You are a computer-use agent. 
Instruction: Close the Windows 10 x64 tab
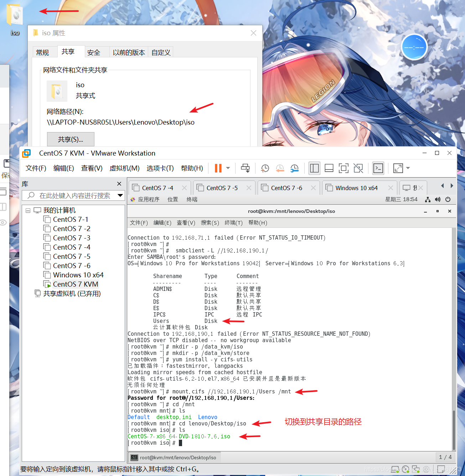(x=391, y=188)
